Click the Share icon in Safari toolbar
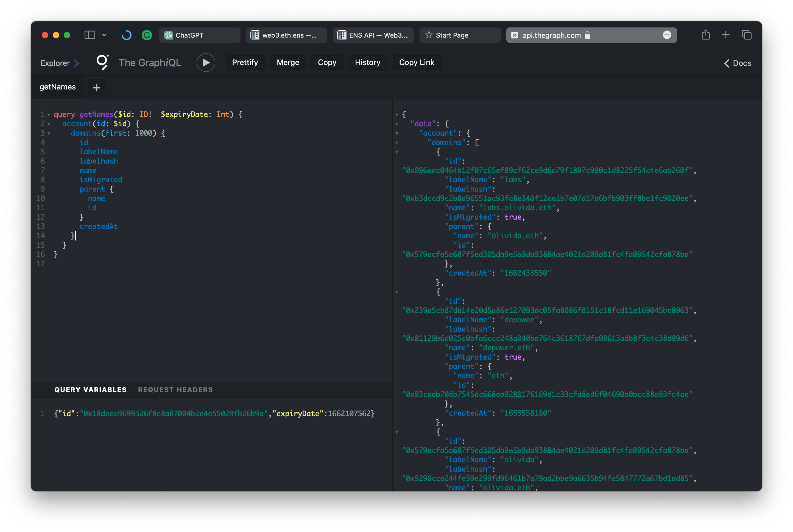The height and width of the screenshot is (532, 793). coord(705,35)
